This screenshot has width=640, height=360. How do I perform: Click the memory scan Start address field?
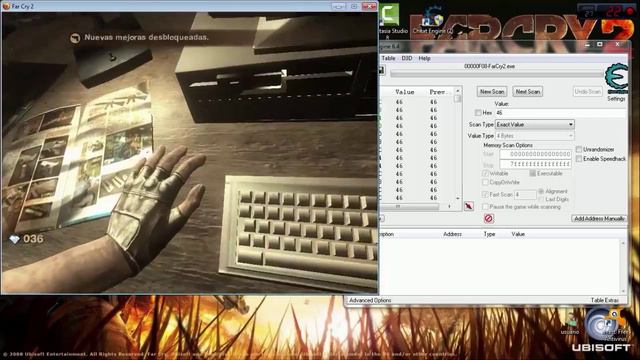click(x=535, y=154)
